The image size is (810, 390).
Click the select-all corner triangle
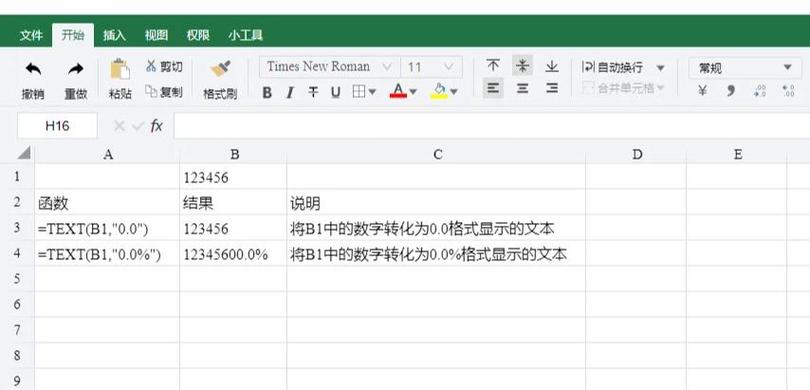coord(23,153)
